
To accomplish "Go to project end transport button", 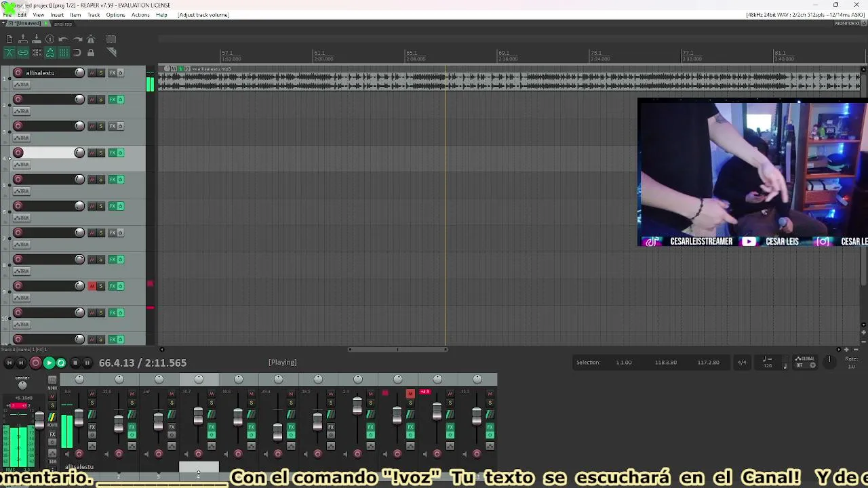I will pos(22,363).
